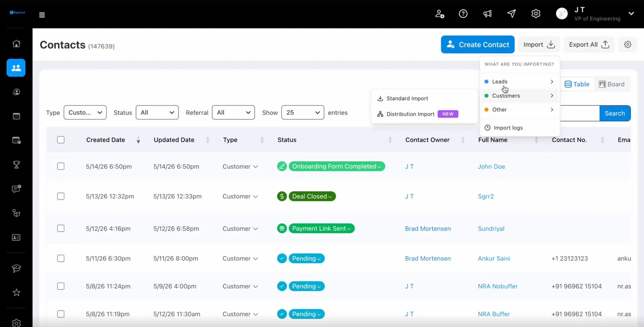Image resolution: width=644 pixels, height=327 pixels.
Task: Open the Referral filter dropdown
Action: coord(233,112)
